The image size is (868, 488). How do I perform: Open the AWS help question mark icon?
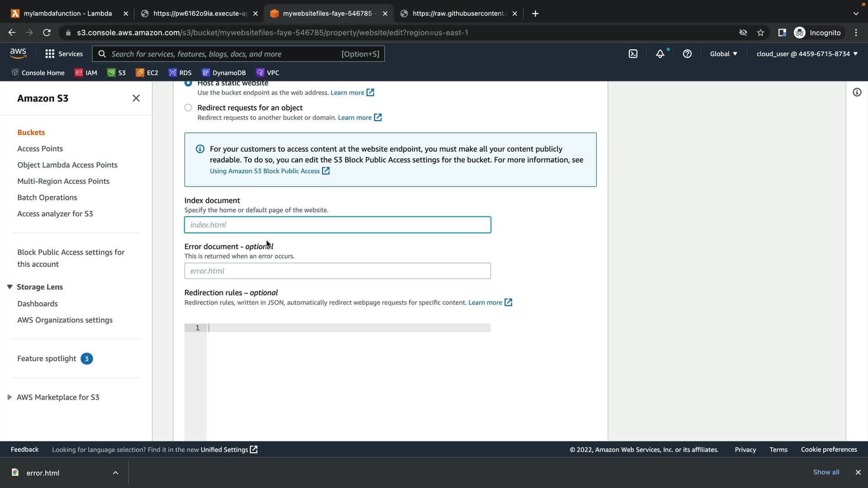pyautogui.click(x=687, y=54)
